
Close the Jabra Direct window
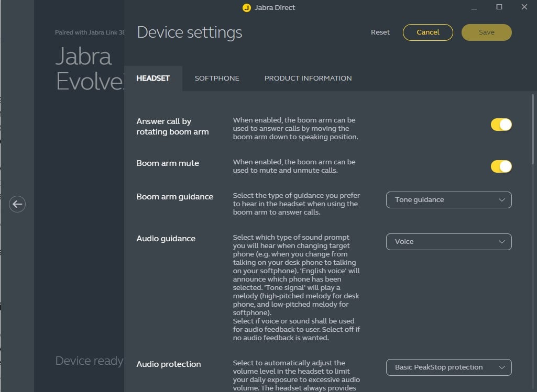[524, 7]
